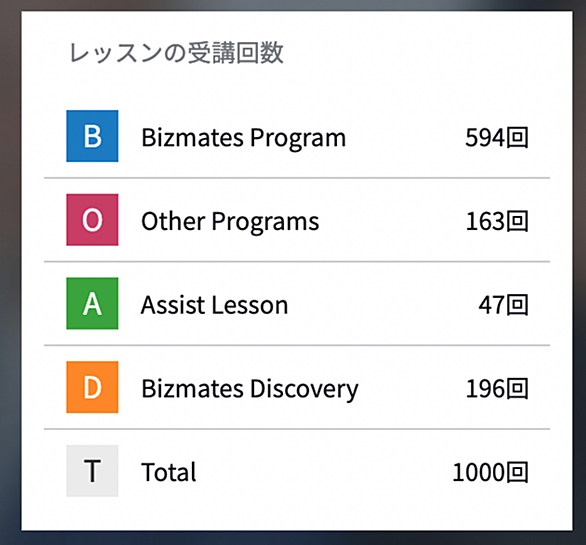Click the 594回 count for Bizmates Program
586x545 pixels.
coord(497,138)
